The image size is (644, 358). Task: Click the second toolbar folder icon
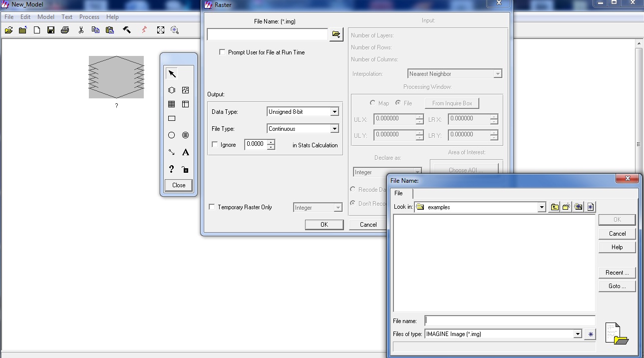click(22, 30)
